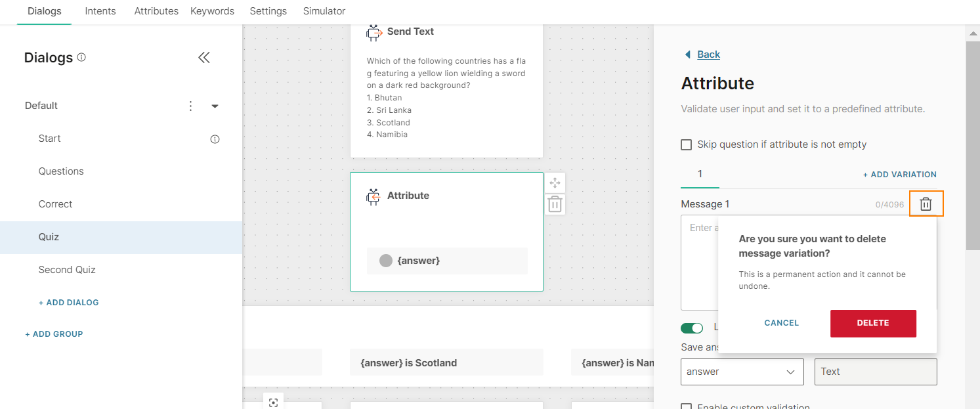This screenshot has height=409, width=980.
Task: Open the three-dot menu for Default group
Action: (190, 106)
